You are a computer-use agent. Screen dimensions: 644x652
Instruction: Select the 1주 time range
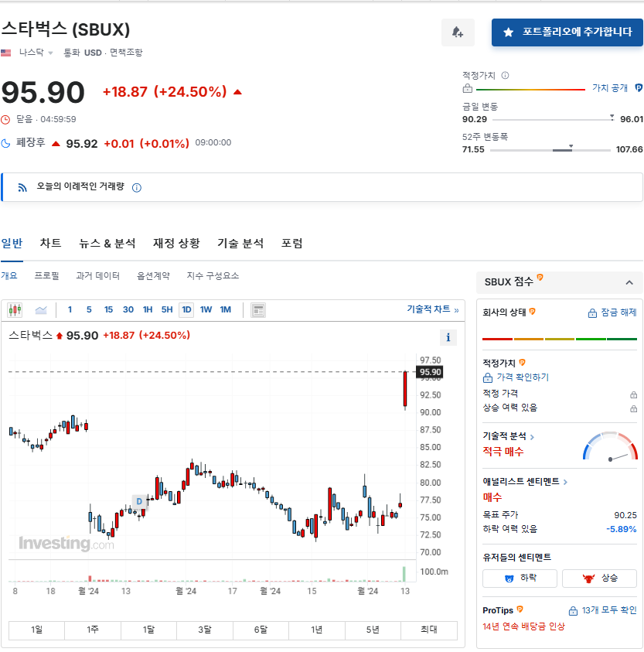tap(93, 630)
